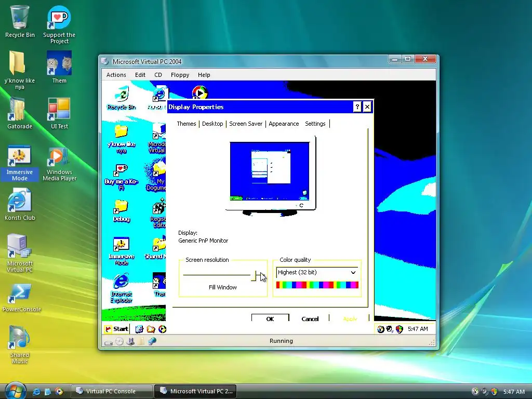Click network adapter icon in Virtual PC status bar
The width and height of the screenshot is (532, 399).
coord(152,341)
